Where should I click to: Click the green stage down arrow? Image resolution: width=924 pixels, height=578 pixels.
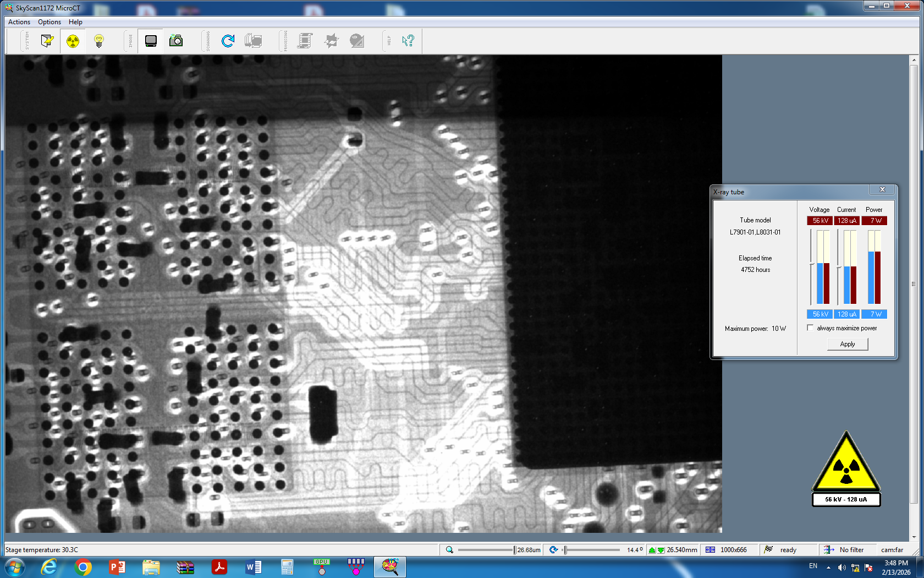click(661, 550)
